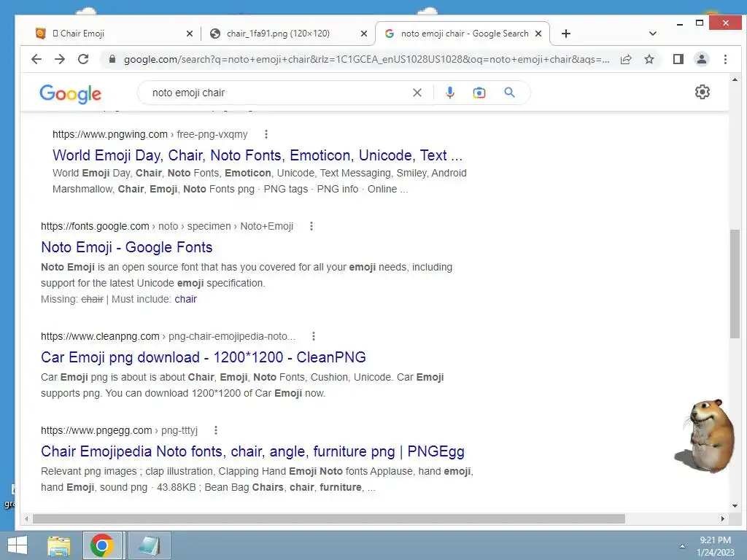Clear the search box text
The image size is (747, 560).
pyautogui.click(x=417, y=93)
